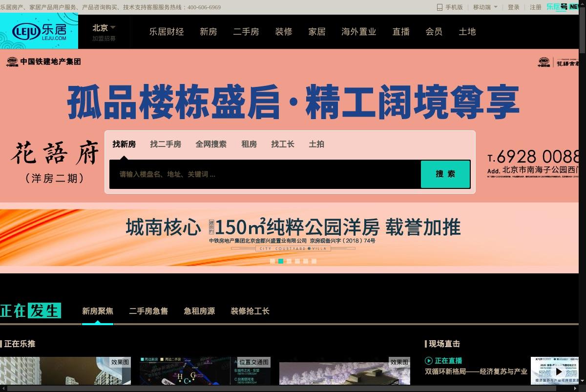Open the 海外置业 navigation item
Image resolution: width=586 pixels, height=392 pixels.
(359, 32)
